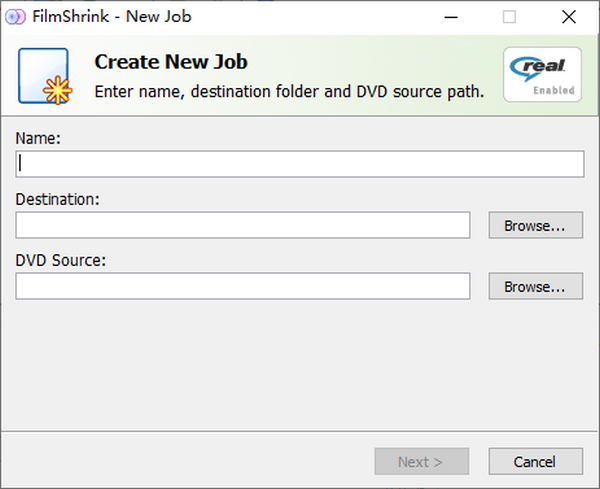The image size is (600, 489).
Task: Click the new job document icon with star
Action: [x=43, y=76]
